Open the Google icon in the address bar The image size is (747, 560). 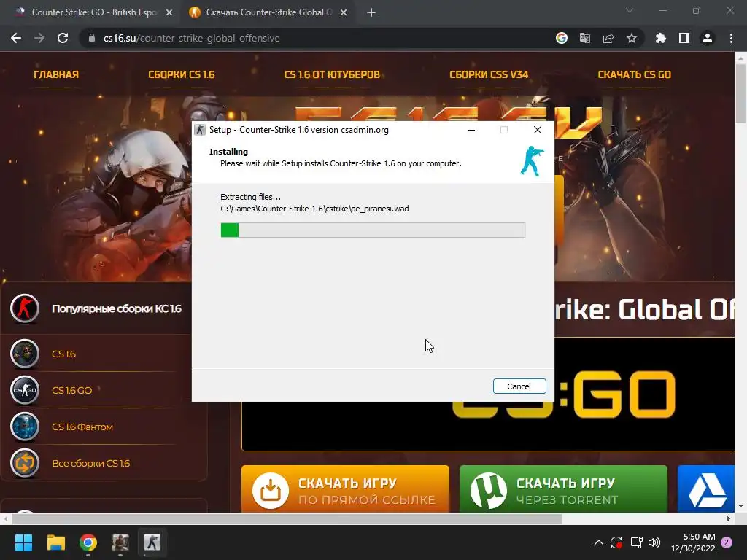pyautogui.click(x=562, y=38)
